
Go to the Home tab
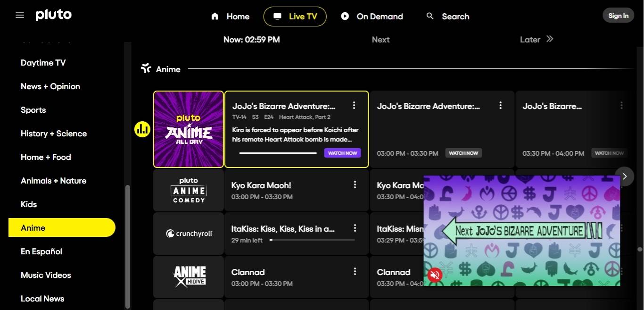230,17
